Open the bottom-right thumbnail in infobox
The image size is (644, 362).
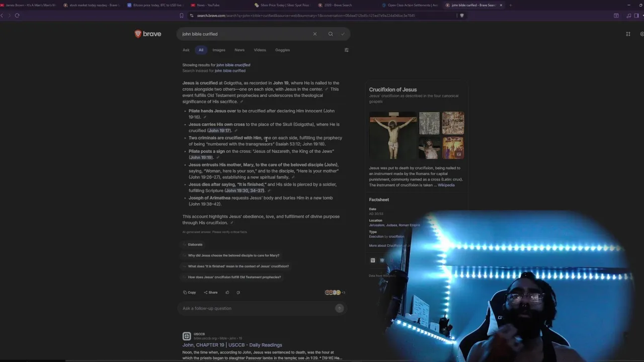point(453,148)
